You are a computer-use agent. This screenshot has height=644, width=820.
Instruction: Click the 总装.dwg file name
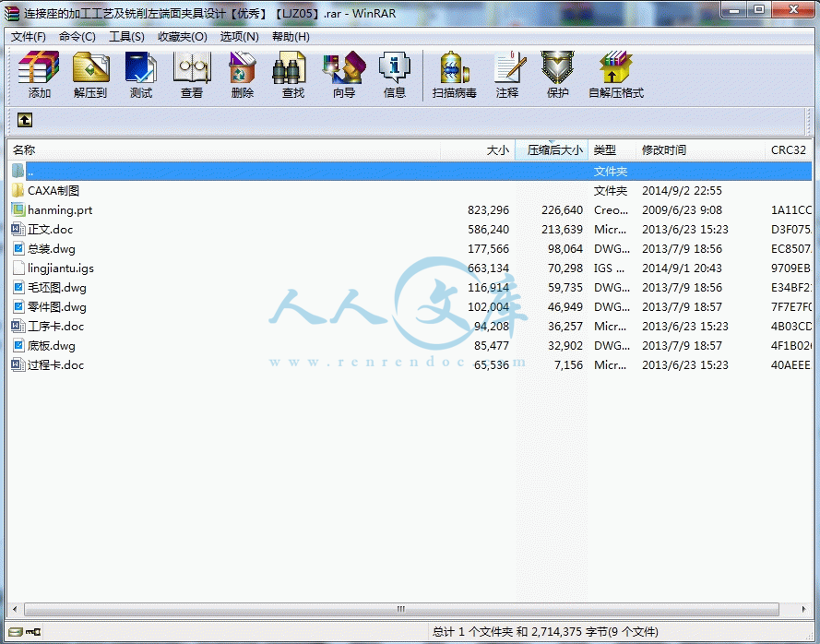(52, 248)
